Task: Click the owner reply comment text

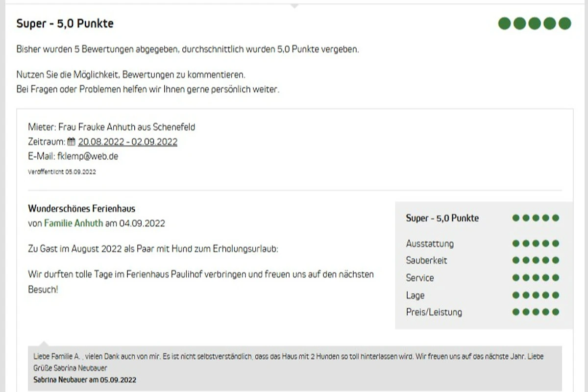Action: [288, 362]
